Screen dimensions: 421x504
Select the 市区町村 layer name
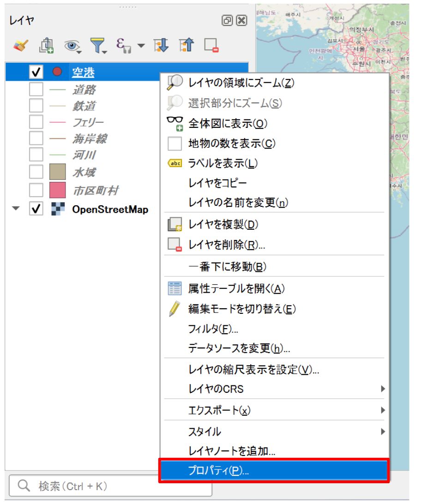point(96,191)
